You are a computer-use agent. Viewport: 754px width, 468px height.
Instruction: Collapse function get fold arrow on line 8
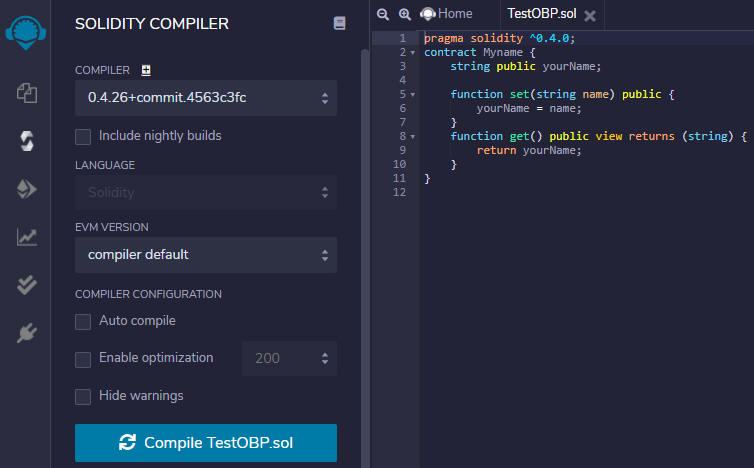413,137
